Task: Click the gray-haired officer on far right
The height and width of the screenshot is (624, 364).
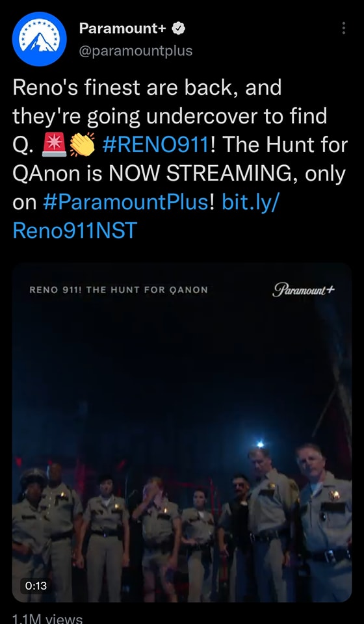Action: [x=324, y=521]
